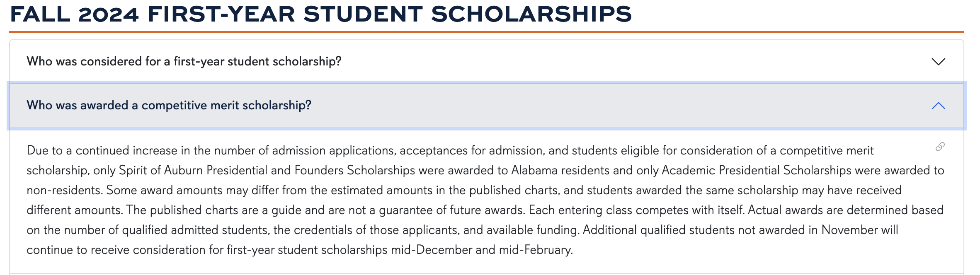Viewport: 980px width, 275px height.
Task: Click the anchor link icon beside the answer
Action: click(940, 147)
